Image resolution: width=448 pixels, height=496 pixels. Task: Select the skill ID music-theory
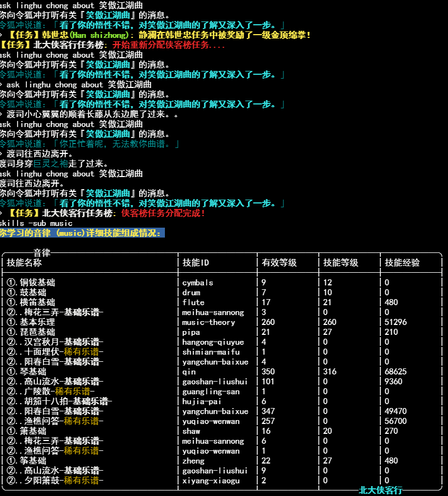click(209, 322)
